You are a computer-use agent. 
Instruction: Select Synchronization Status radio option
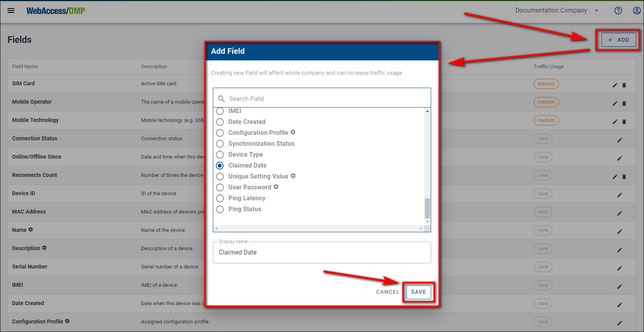220,144
